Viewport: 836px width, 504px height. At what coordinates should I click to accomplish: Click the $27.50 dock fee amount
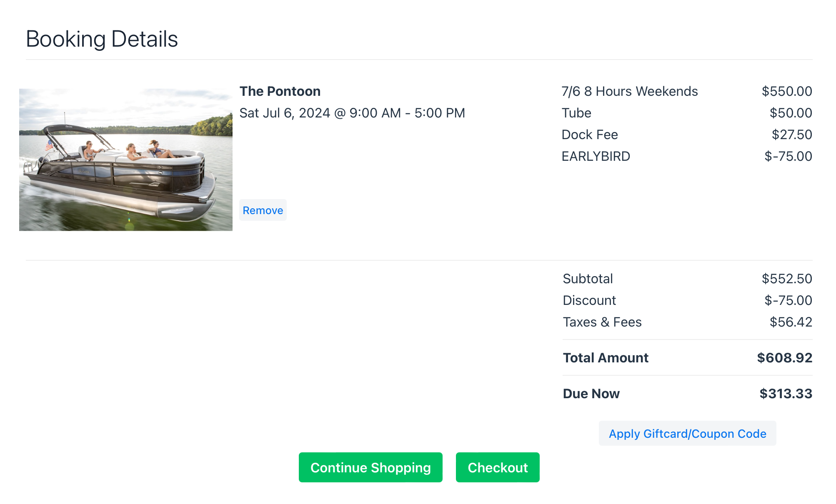791,135
